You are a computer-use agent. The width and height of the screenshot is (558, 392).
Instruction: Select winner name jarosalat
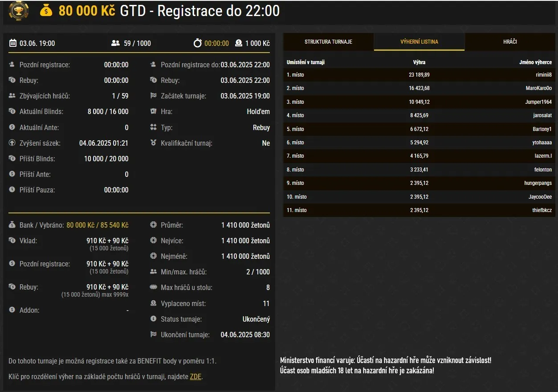[x=542, y=115]
